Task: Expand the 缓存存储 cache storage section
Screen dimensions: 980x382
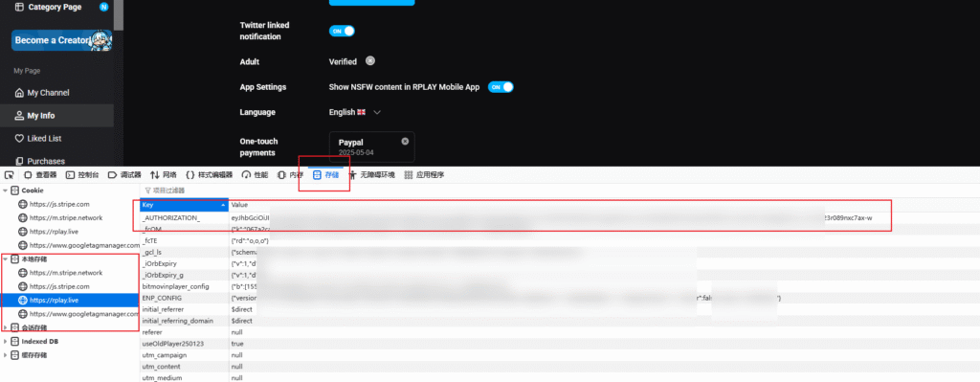Action: (x=6, y=355)
